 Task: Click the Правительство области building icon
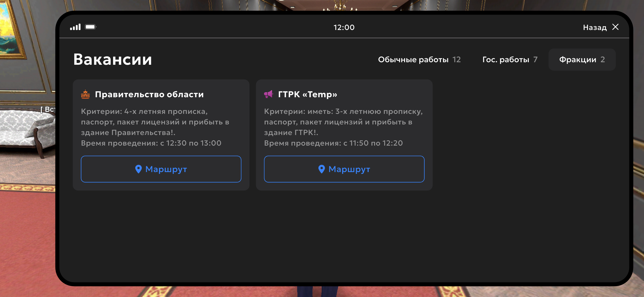[85, 94]
